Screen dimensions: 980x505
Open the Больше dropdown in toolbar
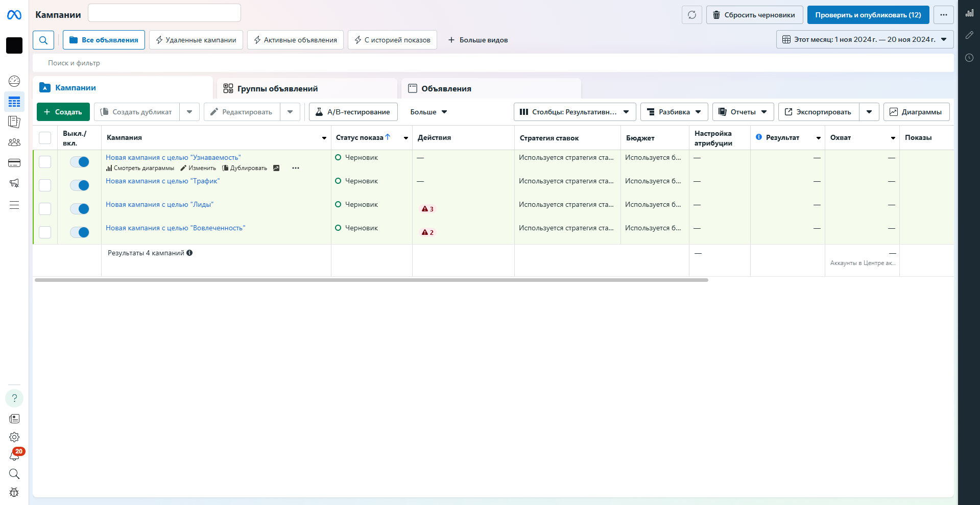(x=428, y=112)
